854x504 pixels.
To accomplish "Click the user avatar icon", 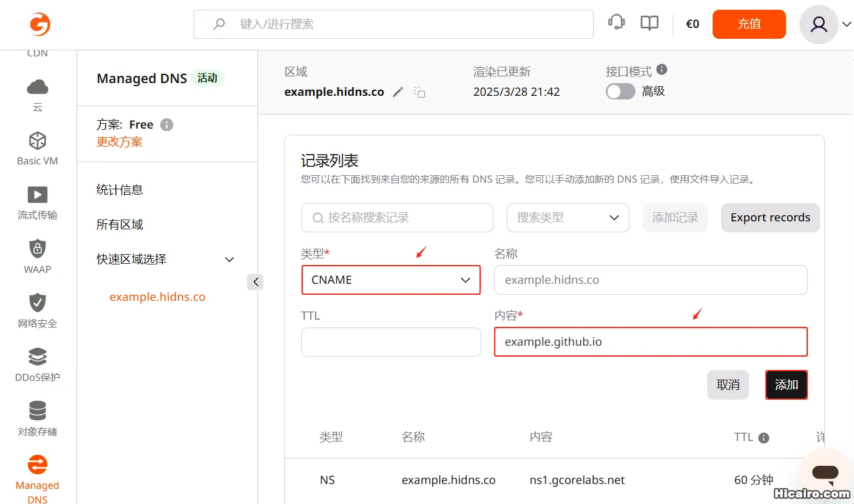I will [x=819, y=24].
